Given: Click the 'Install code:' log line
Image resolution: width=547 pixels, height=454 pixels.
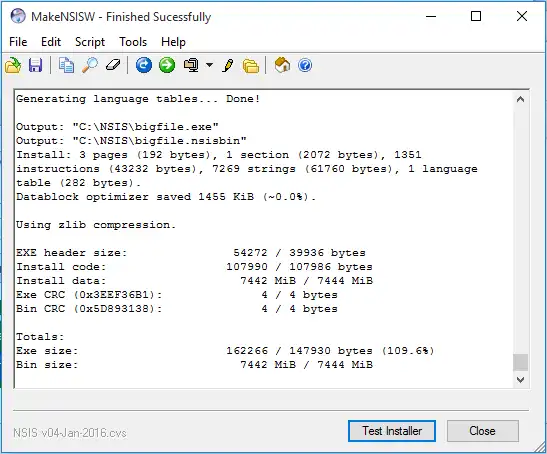Looking at the screenshot, I should [x=194, y=267].
